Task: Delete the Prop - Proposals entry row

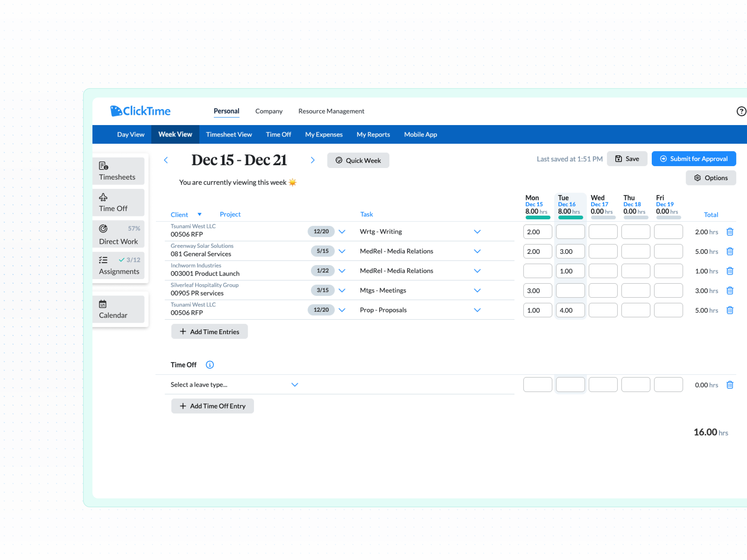Action: 730,310
